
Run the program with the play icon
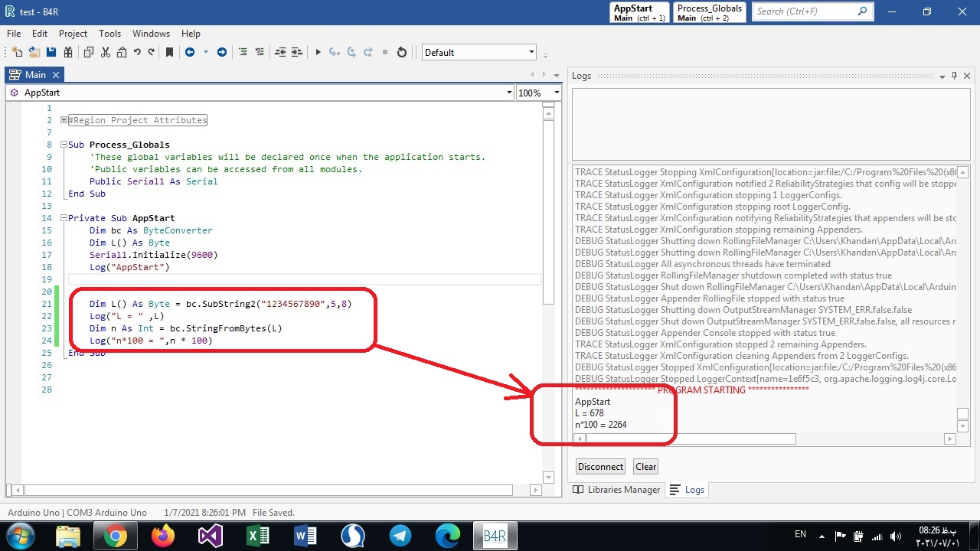[318, 52]
